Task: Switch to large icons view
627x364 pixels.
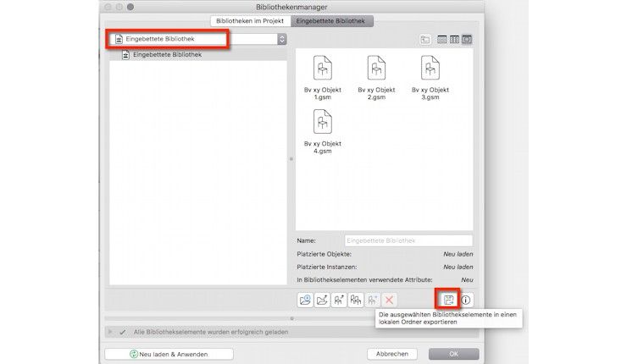Action: (x=467, y=40)
